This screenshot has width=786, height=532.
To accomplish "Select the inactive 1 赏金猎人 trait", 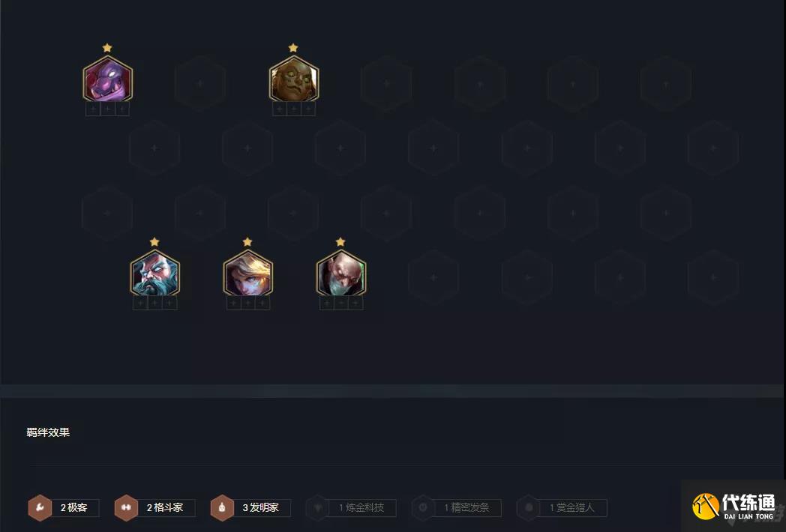I will [x=562, y=507].
